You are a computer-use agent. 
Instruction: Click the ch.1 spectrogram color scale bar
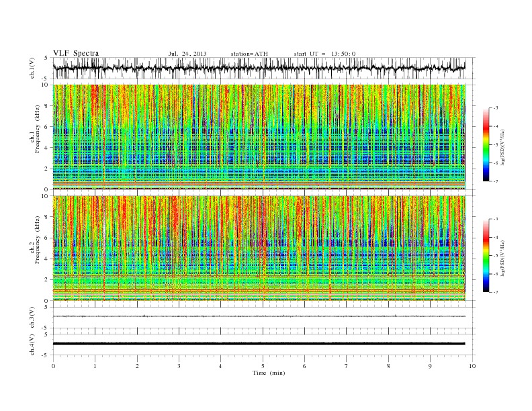tap(486, 145)
